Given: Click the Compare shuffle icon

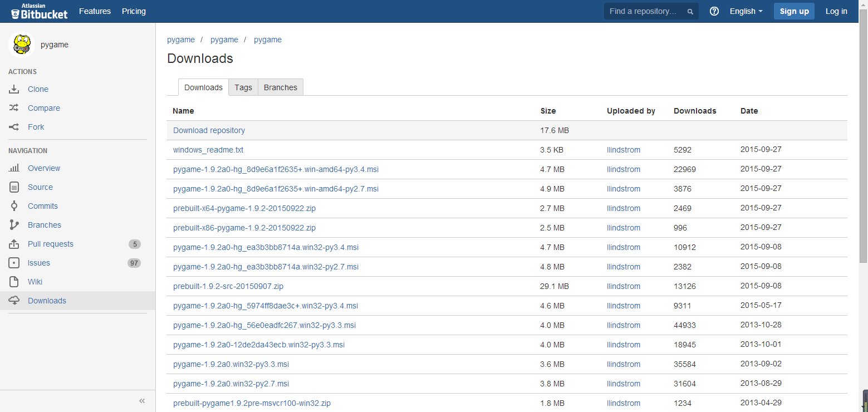Looking at the screenshot, I should coord(14,108).
